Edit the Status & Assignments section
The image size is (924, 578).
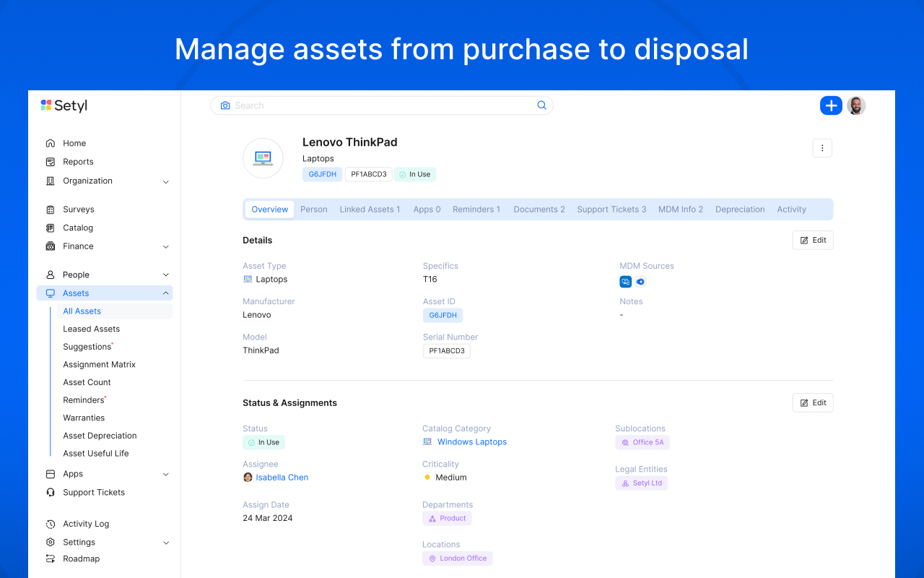click(813, 402)
